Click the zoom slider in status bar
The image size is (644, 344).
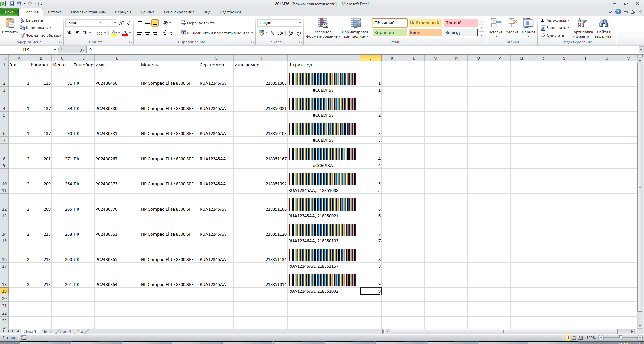point(620,338)
